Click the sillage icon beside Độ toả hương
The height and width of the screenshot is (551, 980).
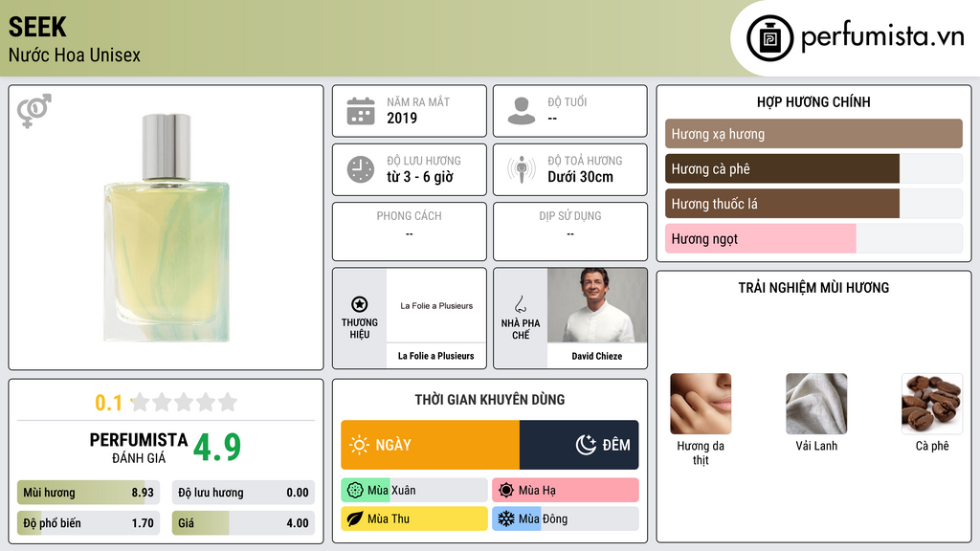pos(522,169)
